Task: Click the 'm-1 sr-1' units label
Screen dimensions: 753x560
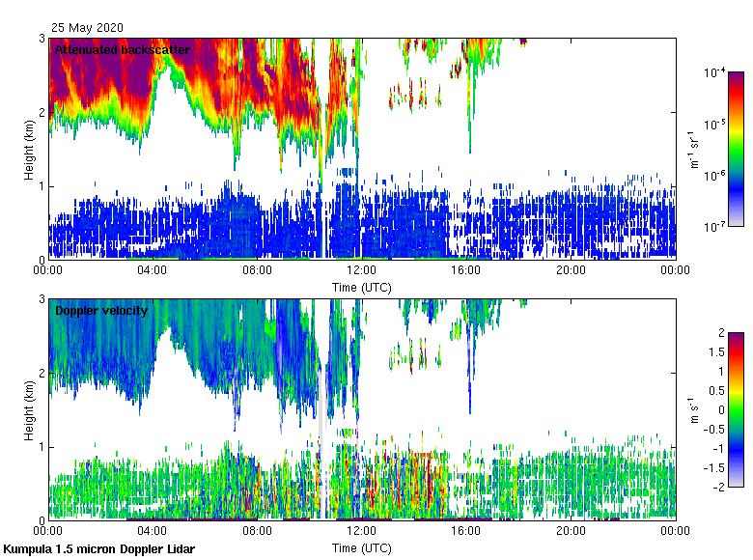Action: click(693, 149)
